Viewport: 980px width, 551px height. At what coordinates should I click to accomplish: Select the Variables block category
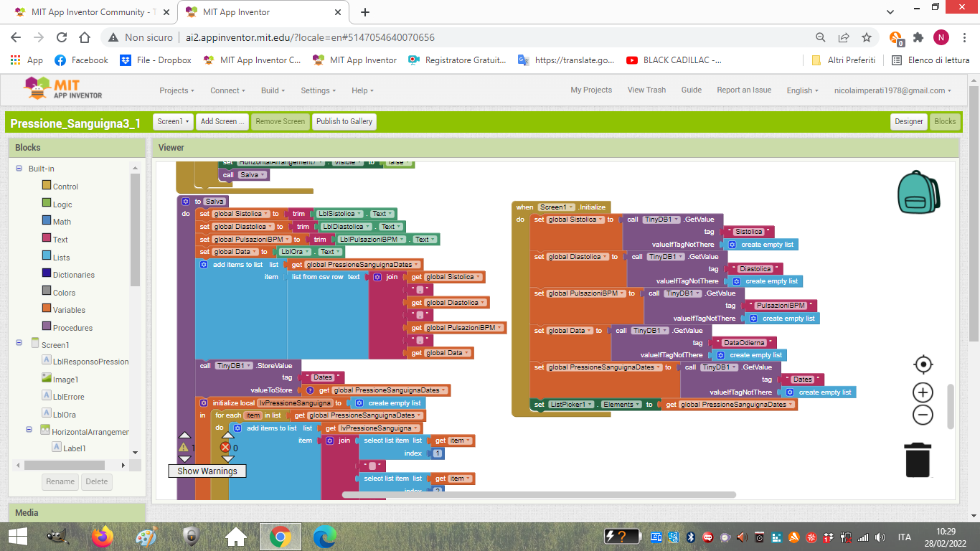click(68, 310)
